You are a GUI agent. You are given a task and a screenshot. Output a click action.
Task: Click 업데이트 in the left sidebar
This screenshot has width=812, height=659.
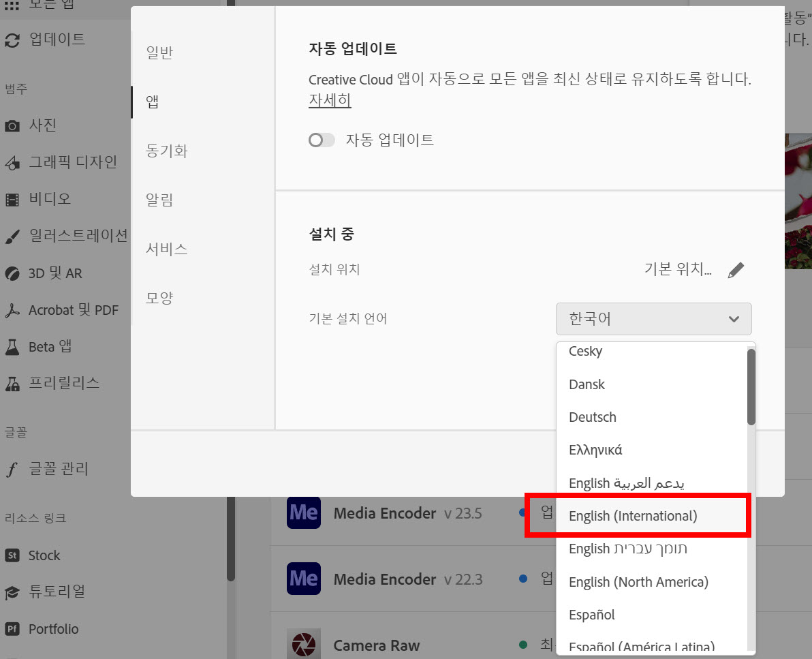[x=57, y=40]
